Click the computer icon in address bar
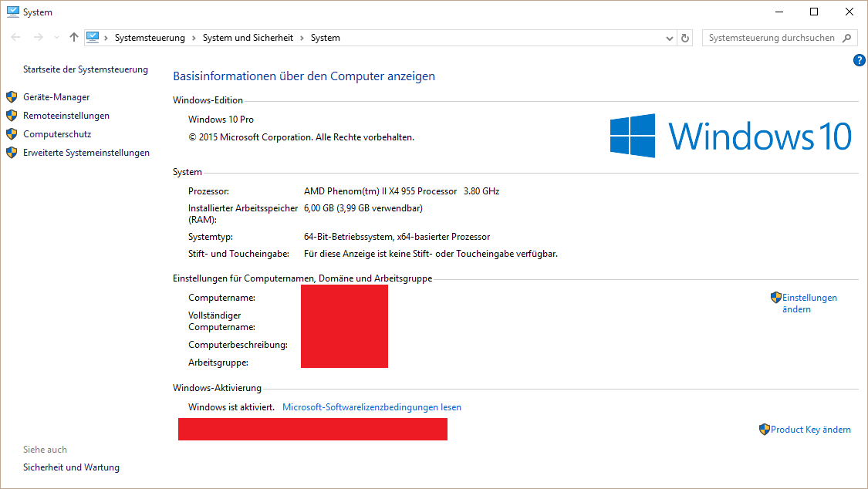 tap(93, 37)
